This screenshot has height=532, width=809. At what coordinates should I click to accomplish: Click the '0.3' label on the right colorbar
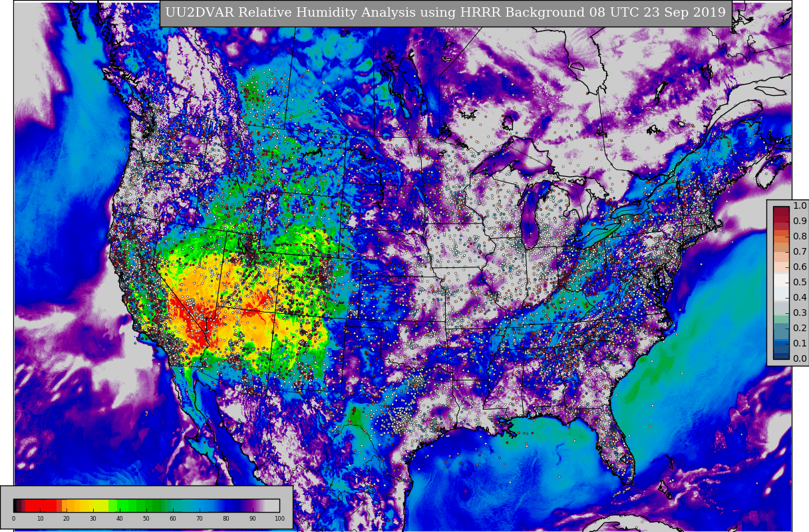coord(800,313)
